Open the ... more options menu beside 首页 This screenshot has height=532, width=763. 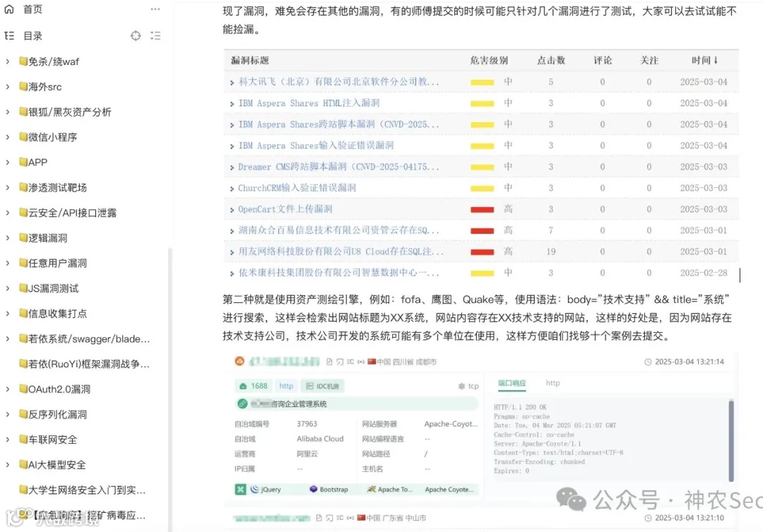pos(155,9)
